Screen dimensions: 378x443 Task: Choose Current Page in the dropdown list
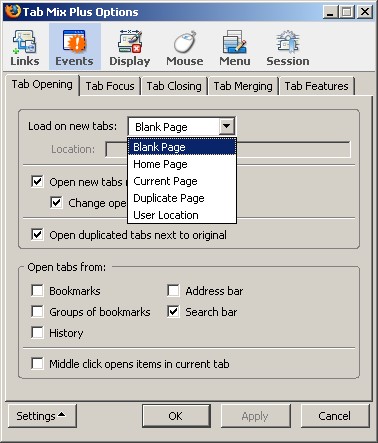[x=182, y=181]
